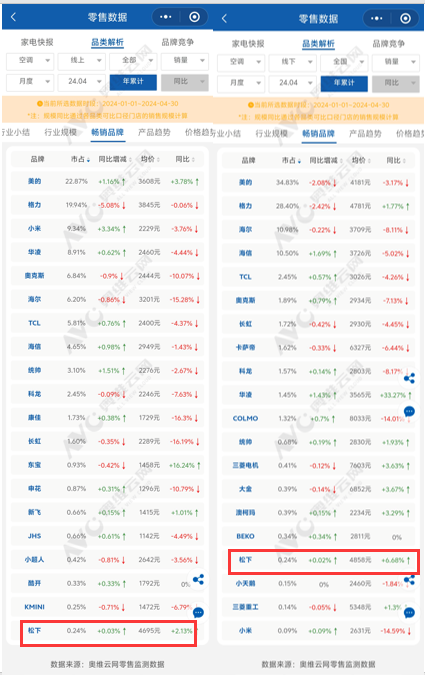Image resolution: width=425 pixels, height=675 pixels.
Task: Open the 全部 dropdown in left panel
Action: (x=133, y=61)
